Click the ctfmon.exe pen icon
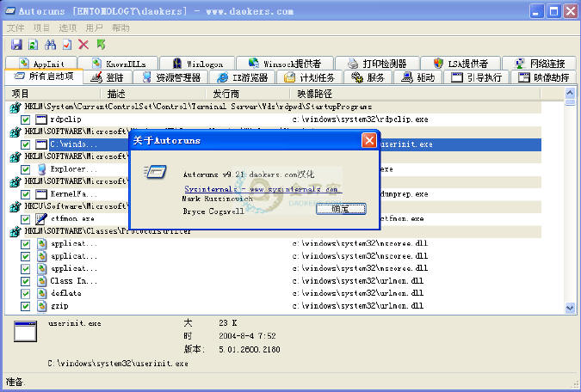This screenshot has height=392, width=581. (41, 218)
